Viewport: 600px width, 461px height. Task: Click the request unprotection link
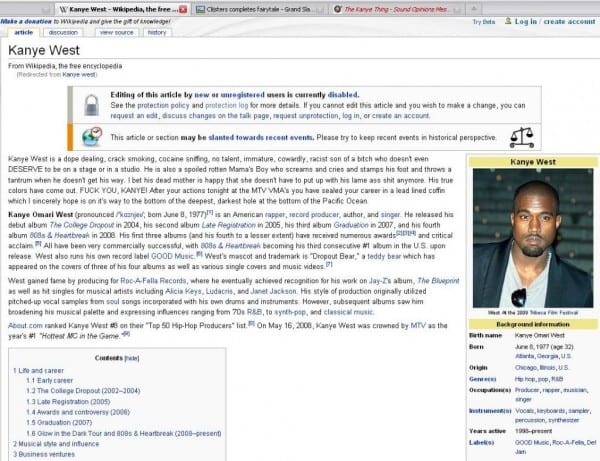tap(306, 116)
